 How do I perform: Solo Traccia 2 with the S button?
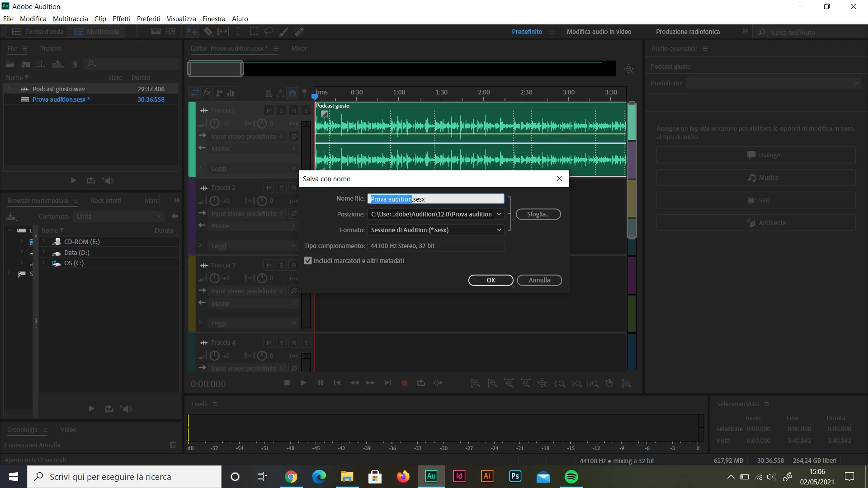pyautogui.click(x=281, y=188)
